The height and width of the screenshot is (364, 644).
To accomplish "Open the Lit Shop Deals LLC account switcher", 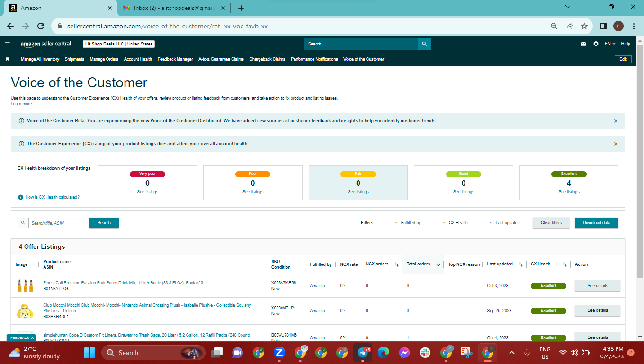I will 119,44.
